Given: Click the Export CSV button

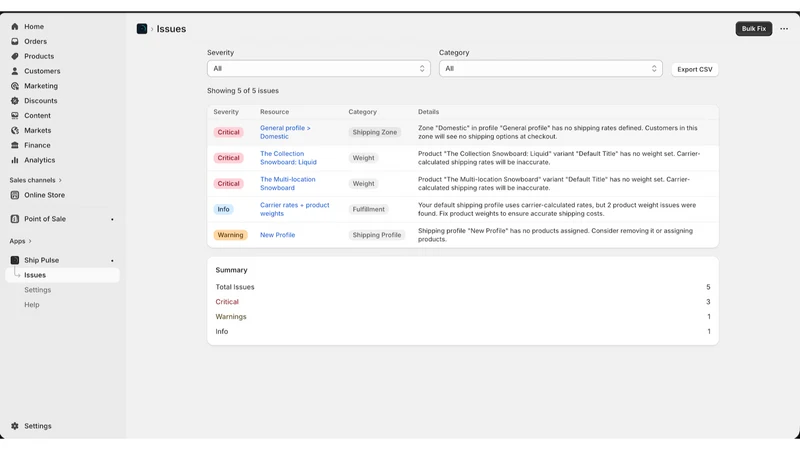Looking at the screenshot, I should [x=694, y=69].
